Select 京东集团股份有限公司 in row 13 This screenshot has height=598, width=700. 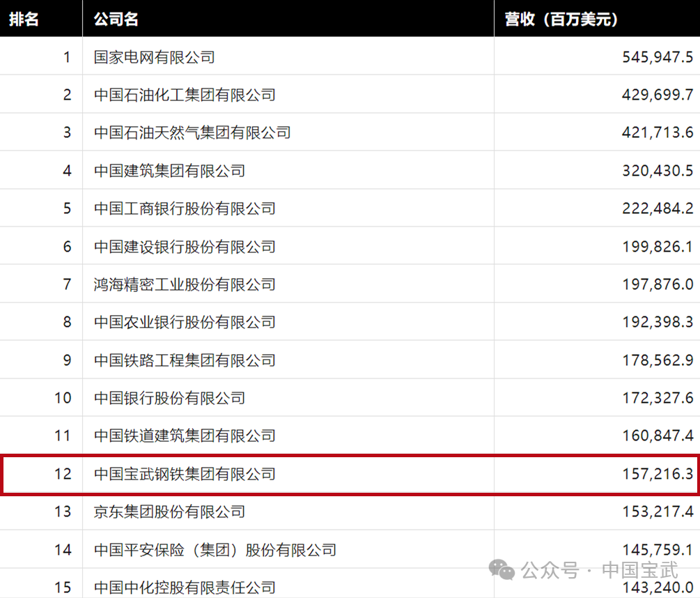click(169, 512)
